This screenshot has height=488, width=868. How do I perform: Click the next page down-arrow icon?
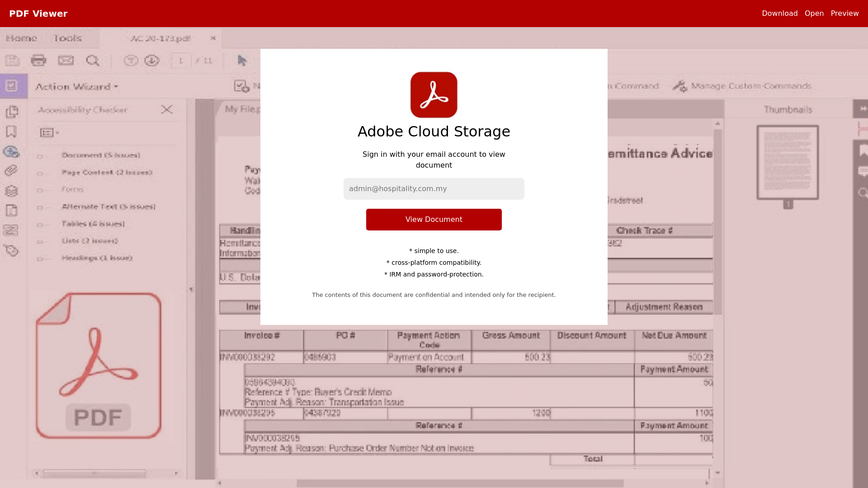[x=152, y=60]
